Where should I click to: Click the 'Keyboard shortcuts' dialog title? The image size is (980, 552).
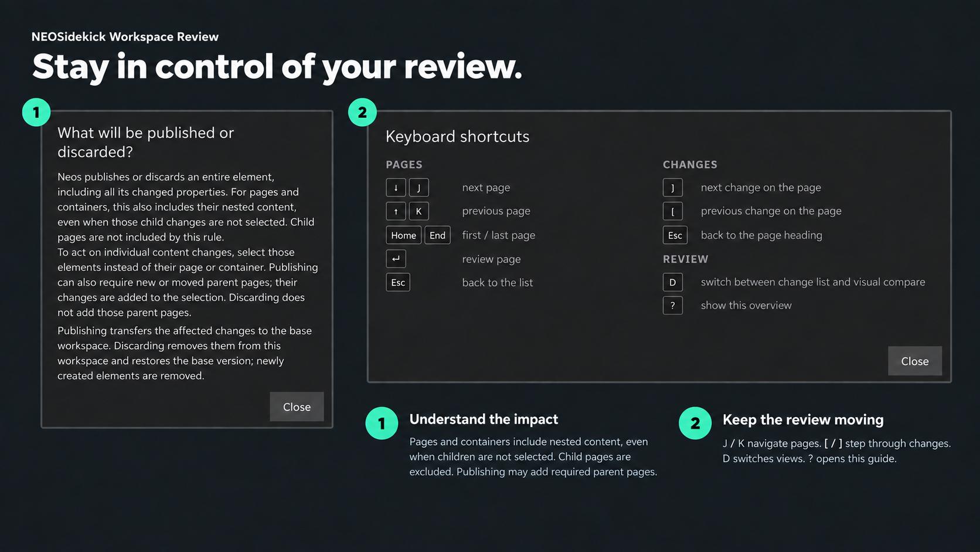457,137
